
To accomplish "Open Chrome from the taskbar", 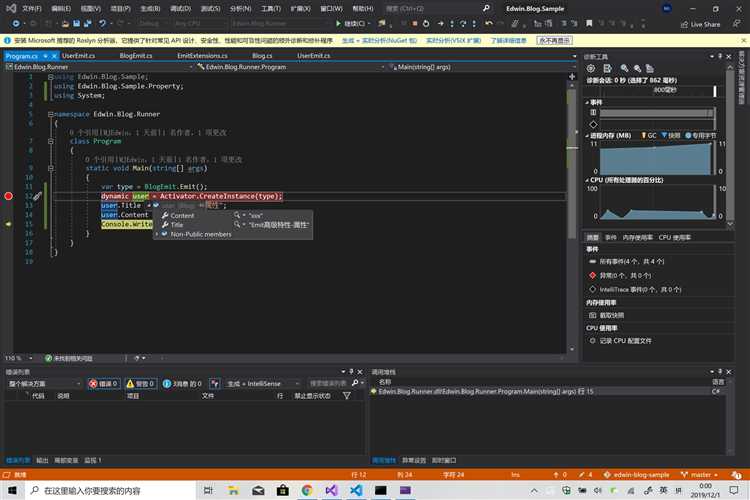I will (307, 490).
